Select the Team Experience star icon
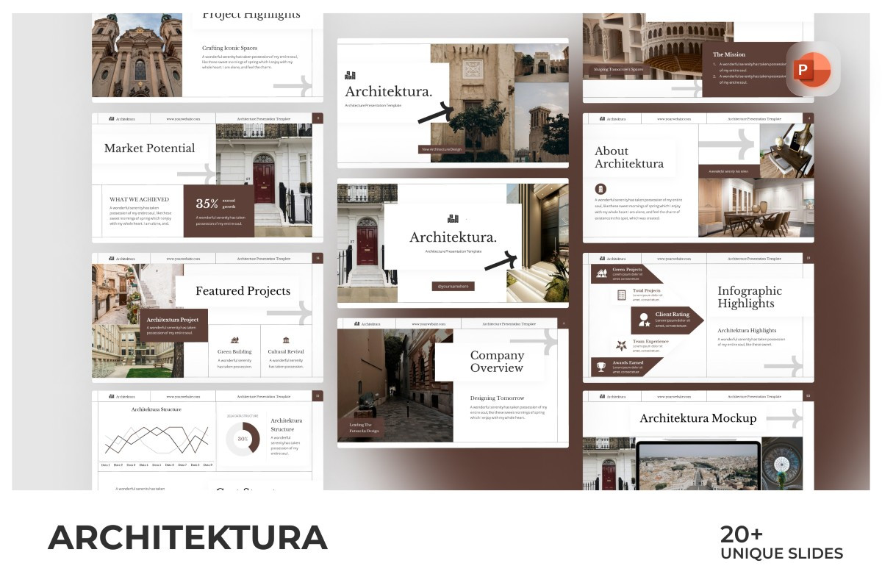Image resolution: width=882 pixels, height=588 pixels. pos(621,345)
